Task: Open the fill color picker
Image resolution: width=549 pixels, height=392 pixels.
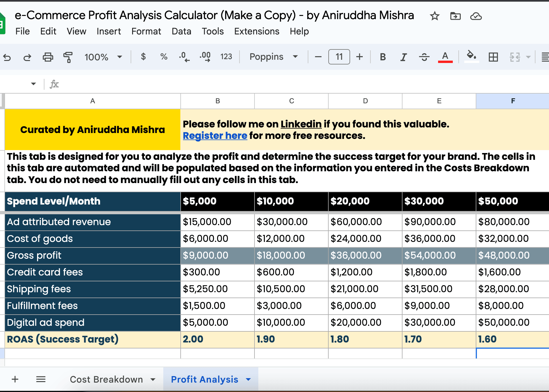Action: point(472,56)
